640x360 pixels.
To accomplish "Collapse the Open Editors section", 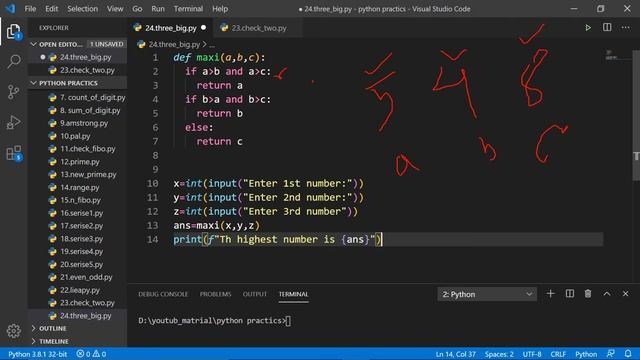I will click(78, 44).
